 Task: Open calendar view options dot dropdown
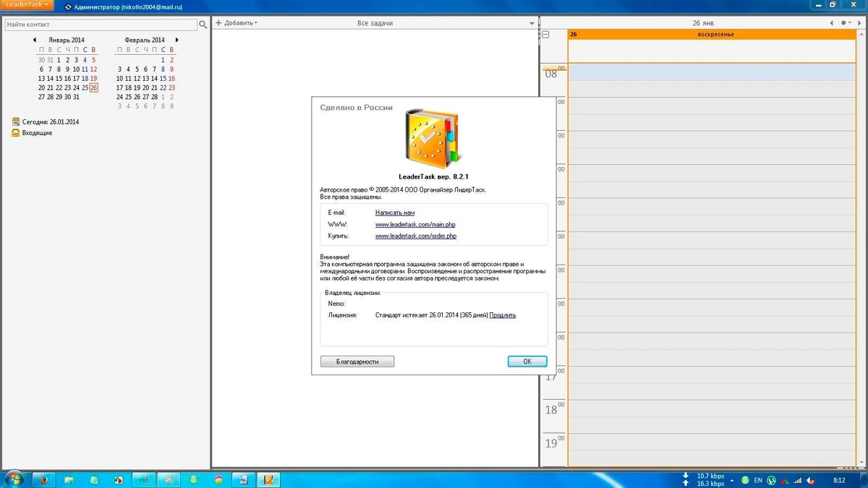[846, 23]
